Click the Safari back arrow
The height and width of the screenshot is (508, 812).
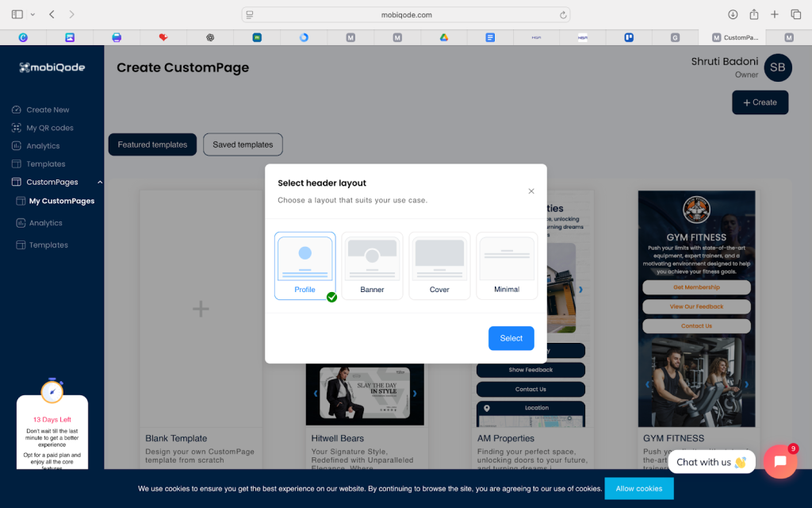(52, 14)
